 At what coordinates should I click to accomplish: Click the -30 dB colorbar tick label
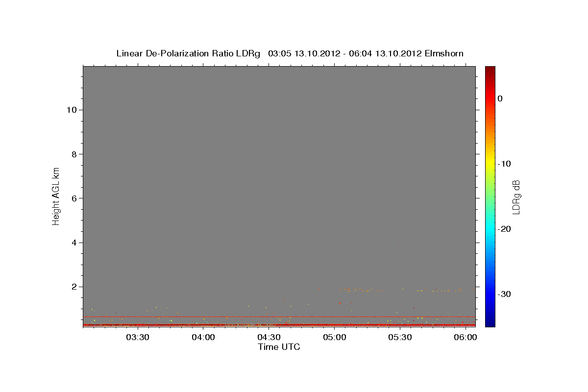pyautogui.click(x=504, y=294)
